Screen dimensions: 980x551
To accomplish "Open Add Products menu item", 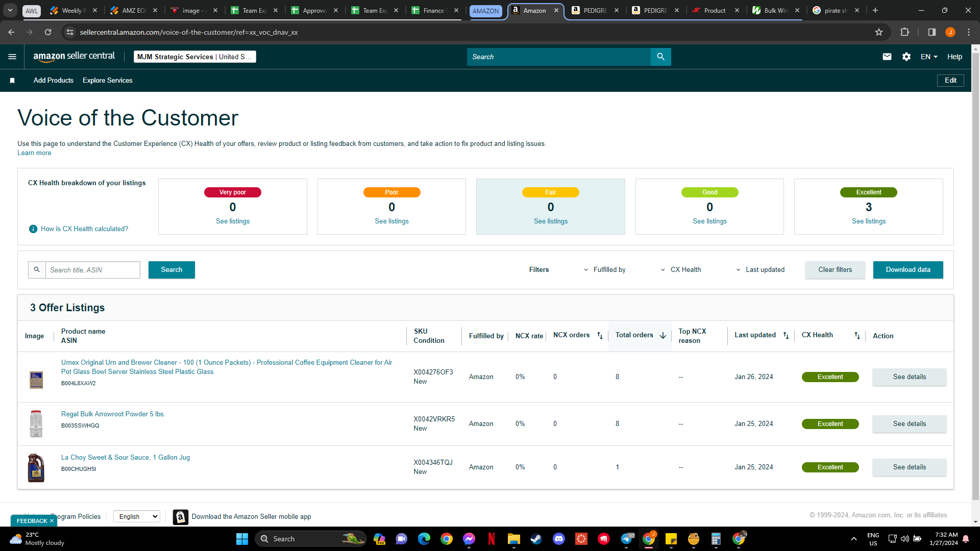I will pyautogui.click(x=54, y=81).
